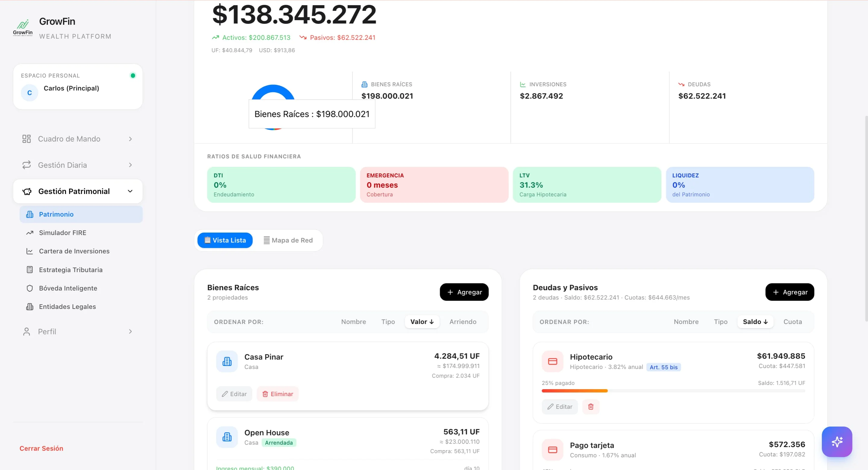The height and width of the screenshot is (470, 868).
Task: Add a new debt in Deudas y Pasivos
Action: point(790,292)
